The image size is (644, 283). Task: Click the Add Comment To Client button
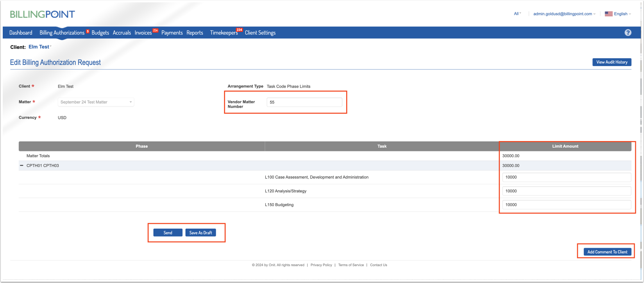point(607,252)
